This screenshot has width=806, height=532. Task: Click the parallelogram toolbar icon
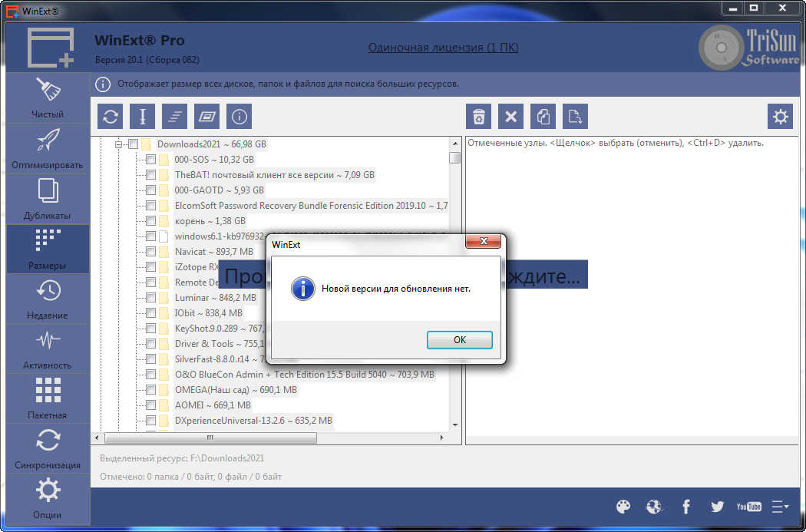206,117
